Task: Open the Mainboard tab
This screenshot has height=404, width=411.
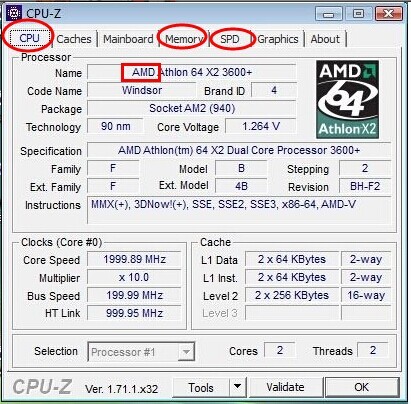Action: coord(128,39)
